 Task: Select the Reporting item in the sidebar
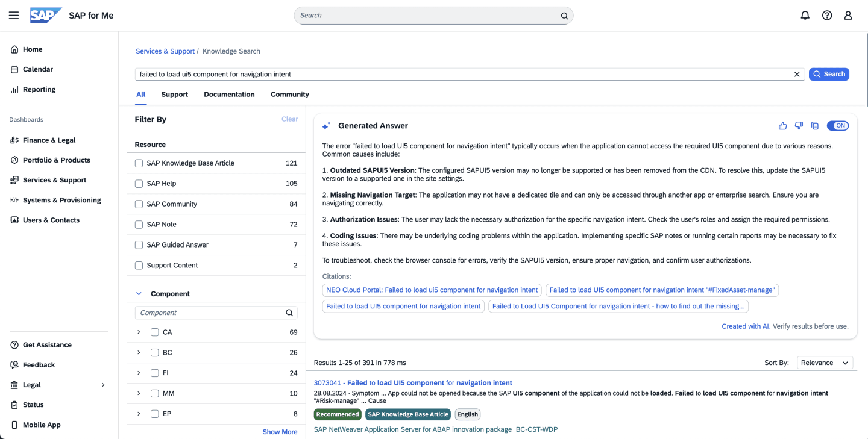[39, 89]
